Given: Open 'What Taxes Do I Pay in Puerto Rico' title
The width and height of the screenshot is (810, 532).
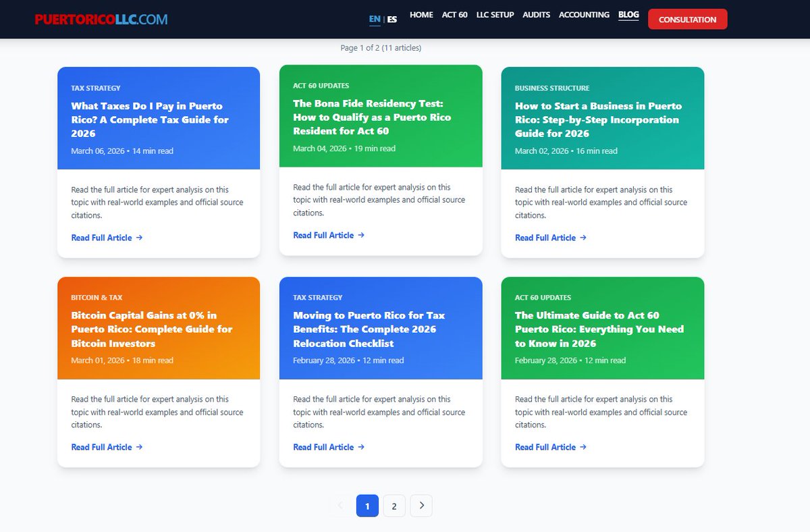Looking at the screenshot, I should [150, 119].
